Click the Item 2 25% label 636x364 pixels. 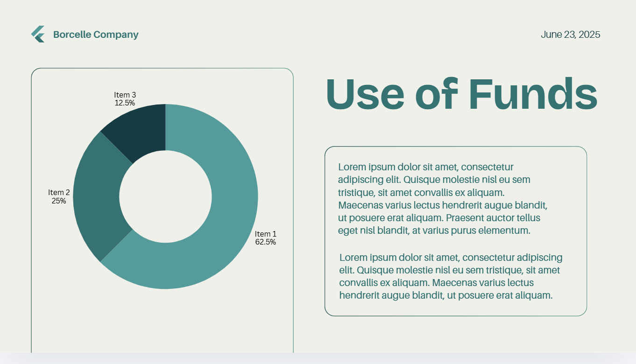59,196
